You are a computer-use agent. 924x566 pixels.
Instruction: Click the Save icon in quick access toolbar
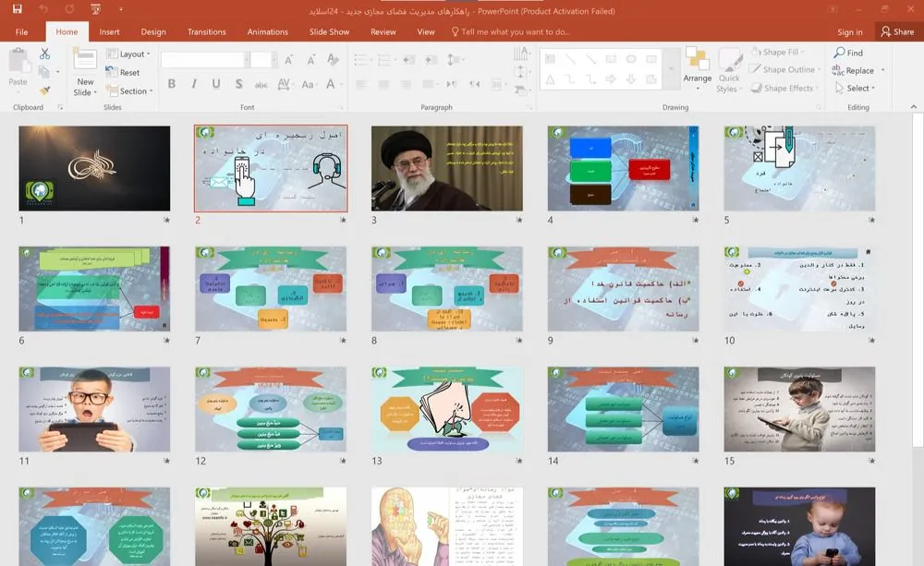17,11
